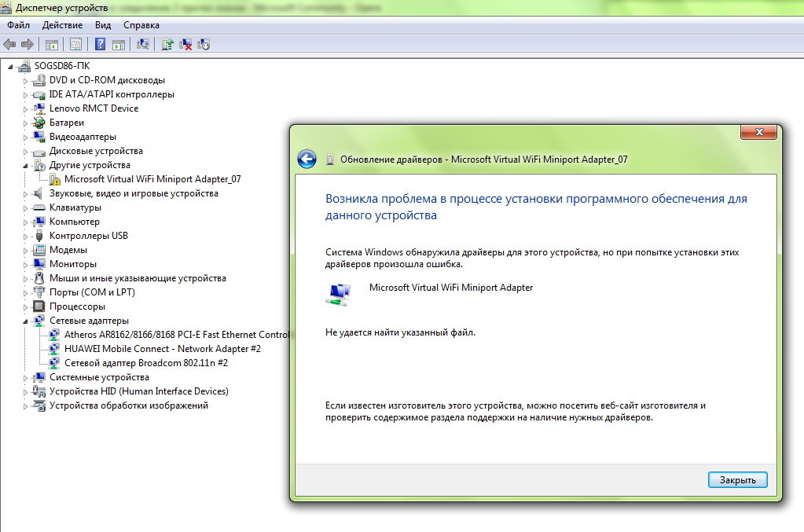The image size is (804, 532).
Task: Open the Properties toolbar icon
Action: click(x=75, y=45)
